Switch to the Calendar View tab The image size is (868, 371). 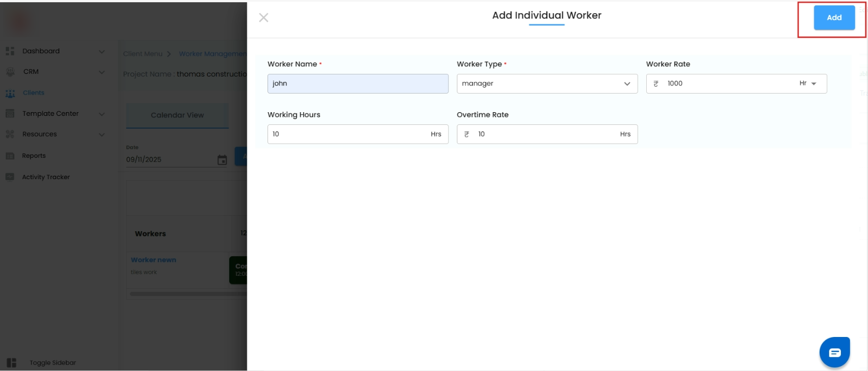pyautogui.click(x=177, y=115)
